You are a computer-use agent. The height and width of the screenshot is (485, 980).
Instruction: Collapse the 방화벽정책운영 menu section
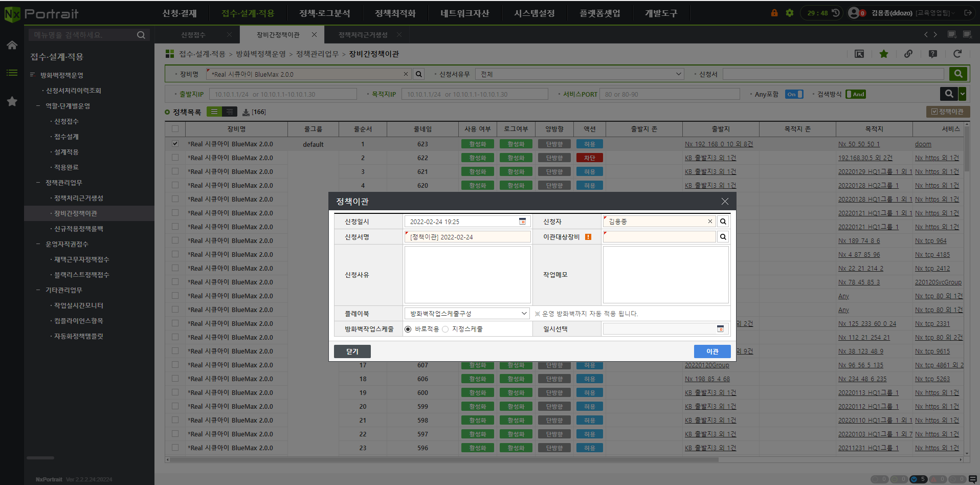tap(32, 75)
